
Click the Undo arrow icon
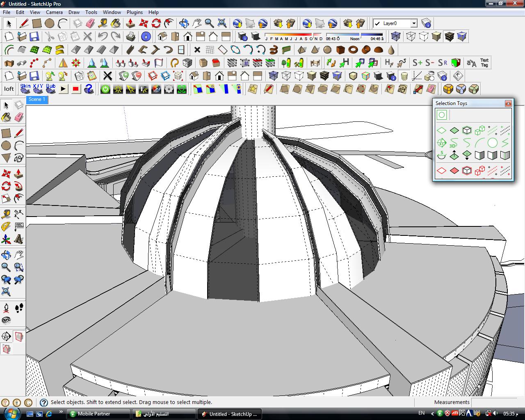pos(103,37)
